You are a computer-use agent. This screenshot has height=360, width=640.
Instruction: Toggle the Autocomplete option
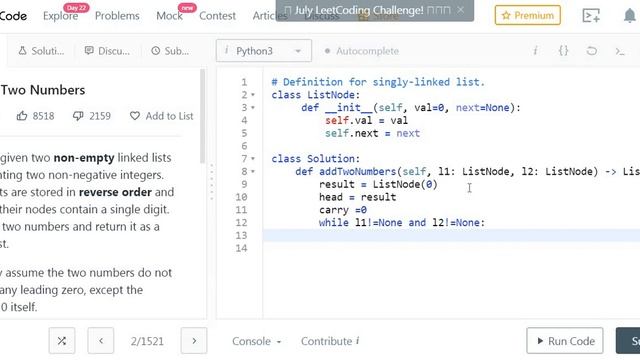(x=362, y=51)
